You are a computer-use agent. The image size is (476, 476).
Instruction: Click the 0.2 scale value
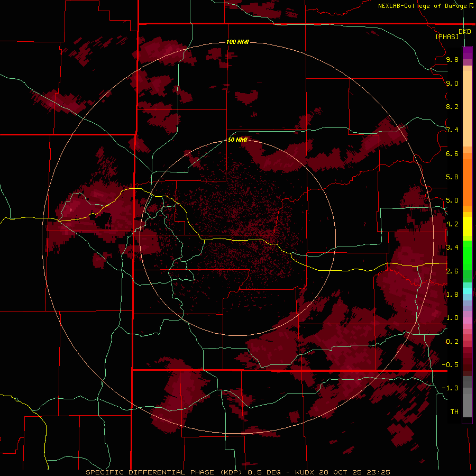tap(452, 341)
